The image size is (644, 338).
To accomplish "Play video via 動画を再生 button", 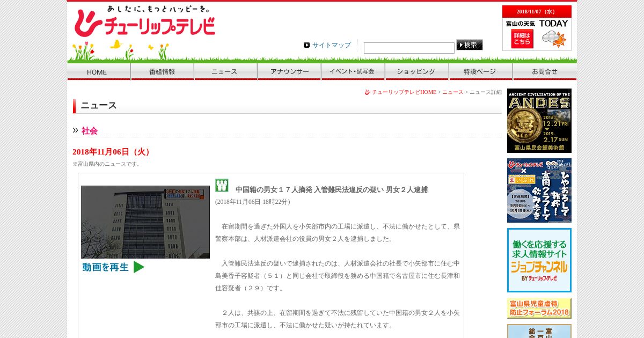I will pyautogui.click(x=113, y=267).
